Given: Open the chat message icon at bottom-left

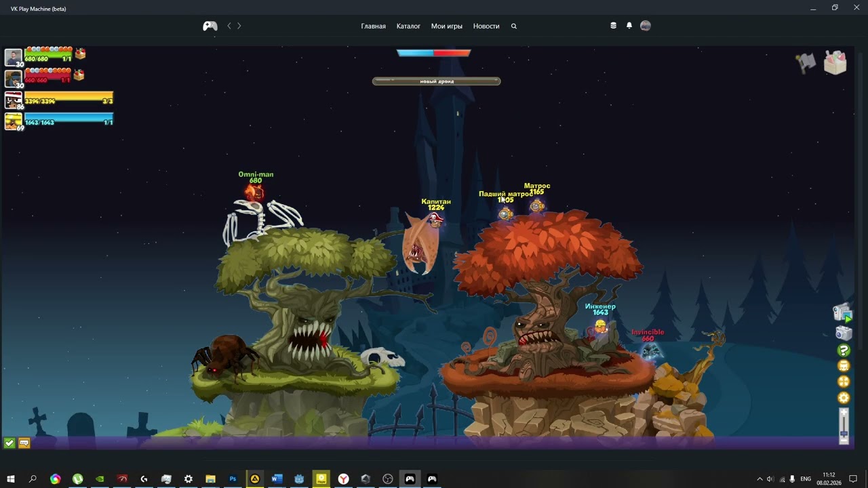Looking at the screenshot, I should click(24, 443).
